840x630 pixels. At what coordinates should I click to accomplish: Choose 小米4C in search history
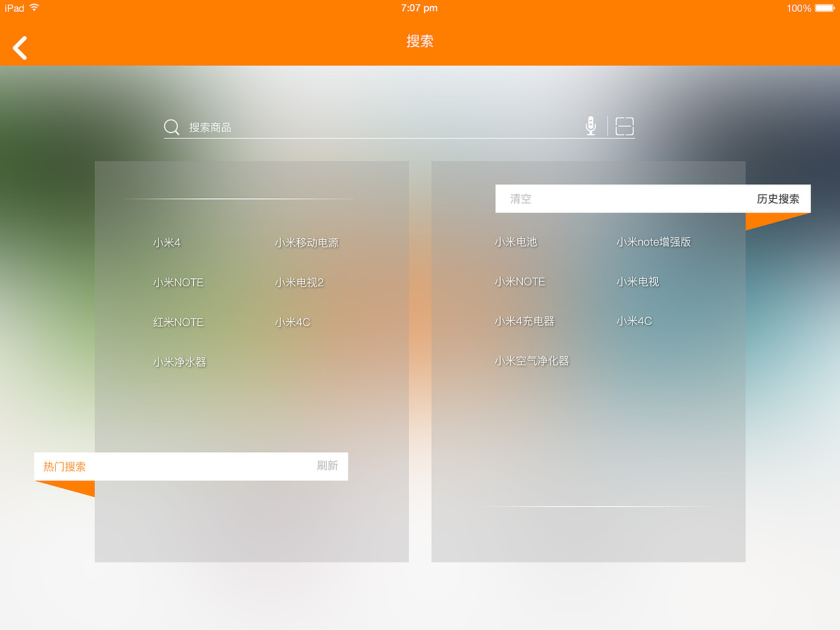[634, 321]
